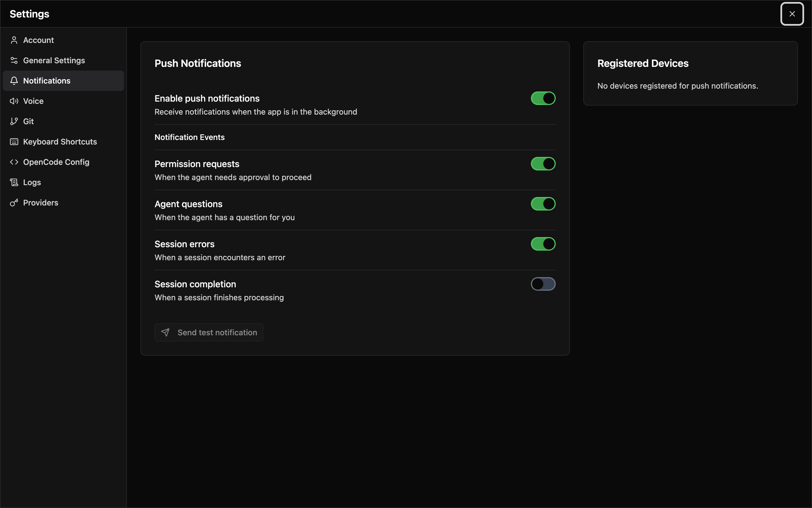Switch to OpenCode Config section

coord(63,162)
